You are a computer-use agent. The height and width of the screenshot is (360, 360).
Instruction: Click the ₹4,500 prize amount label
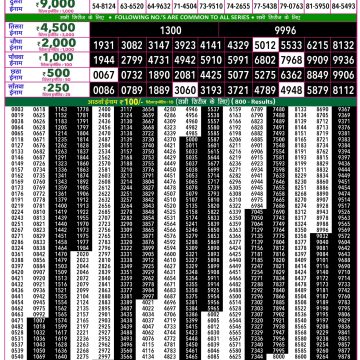(56, 28)
